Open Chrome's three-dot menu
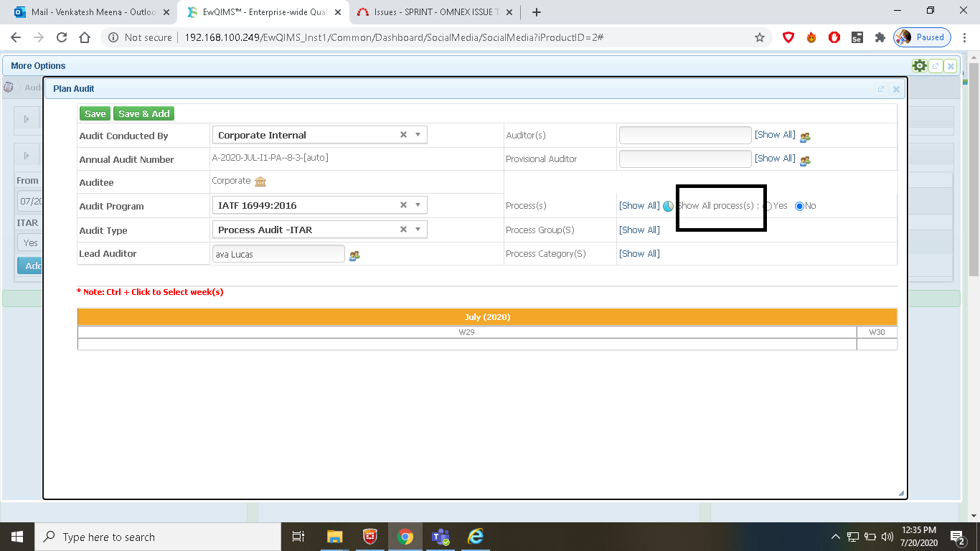This screenshot has width=980, height=551. tap(966, 37)
